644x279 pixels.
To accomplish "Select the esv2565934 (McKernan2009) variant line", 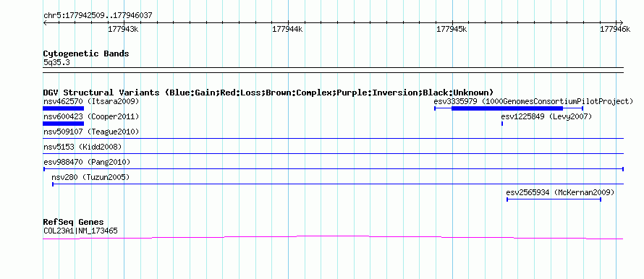I will tap(554, 199).
